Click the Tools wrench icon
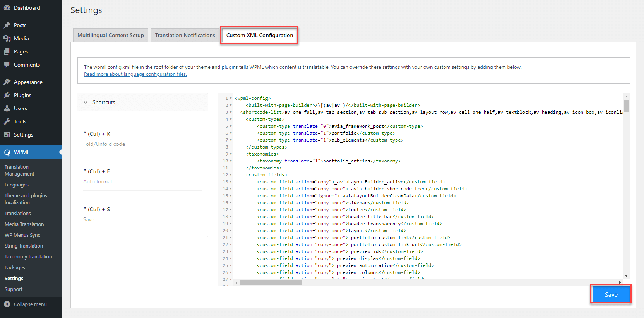Image resolution: width=644 pixels, height=318 pixels. coord(7,121)
